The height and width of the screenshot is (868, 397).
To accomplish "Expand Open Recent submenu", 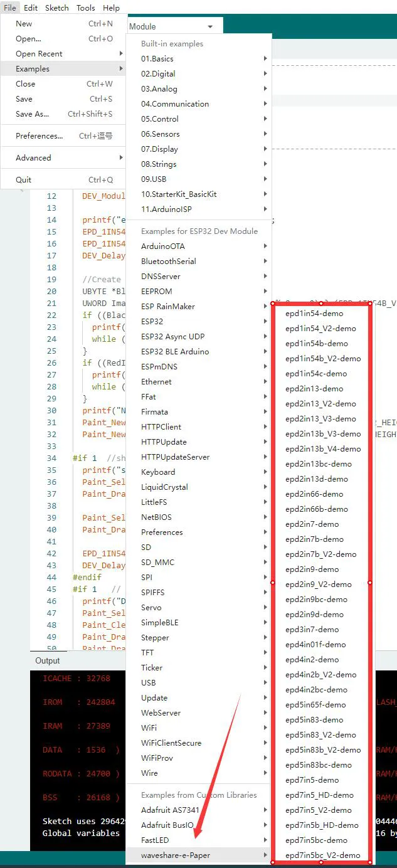I will click(x=63, y=54).
